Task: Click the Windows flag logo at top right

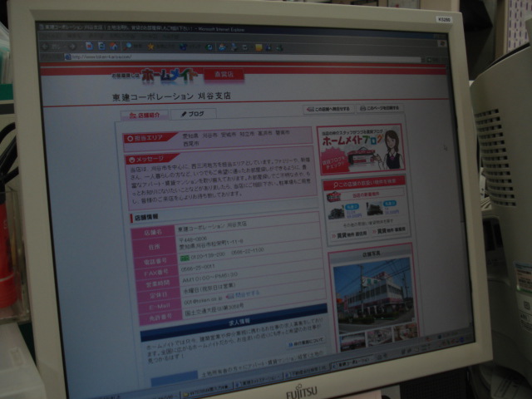Action: pyautogui.click(x=441, y=43)
